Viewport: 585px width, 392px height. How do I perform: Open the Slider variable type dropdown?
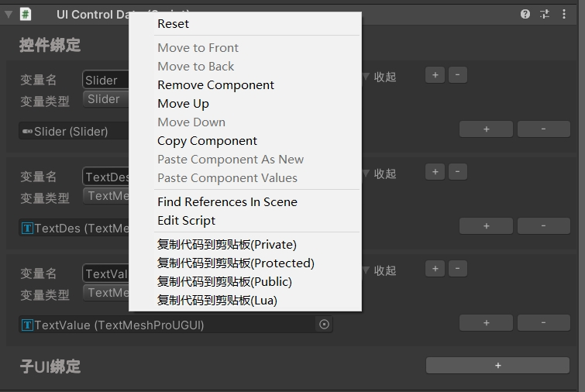(x=106, y=99)
